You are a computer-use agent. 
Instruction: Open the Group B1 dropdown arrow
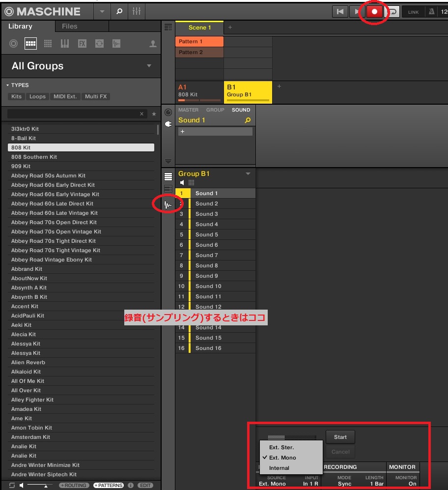(248, 174)
